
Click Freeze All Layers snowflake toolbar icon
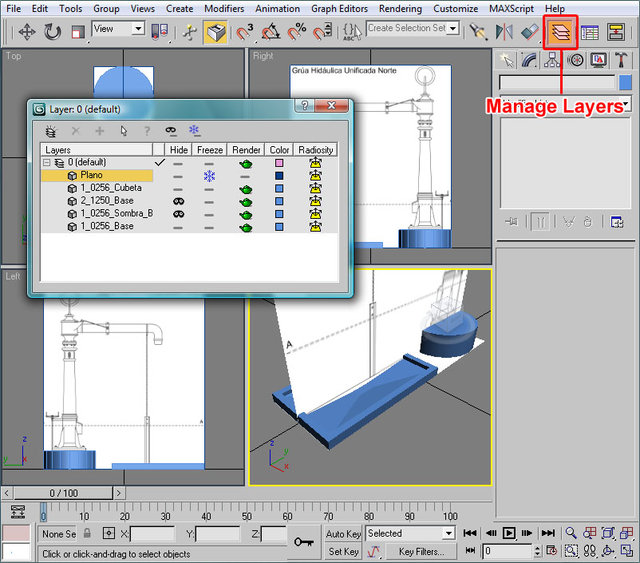point(195,130)
